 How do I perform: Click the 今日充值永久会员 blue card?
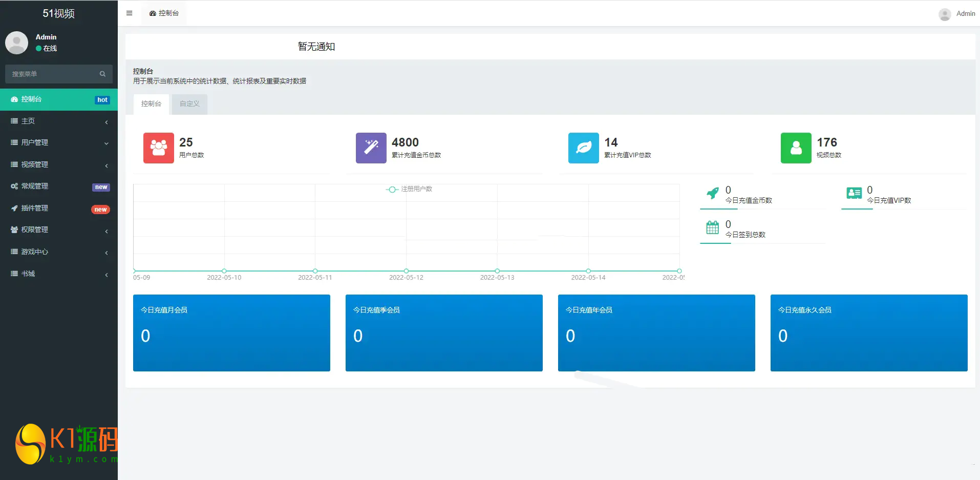pyautogui.click(x=869, y=333)
